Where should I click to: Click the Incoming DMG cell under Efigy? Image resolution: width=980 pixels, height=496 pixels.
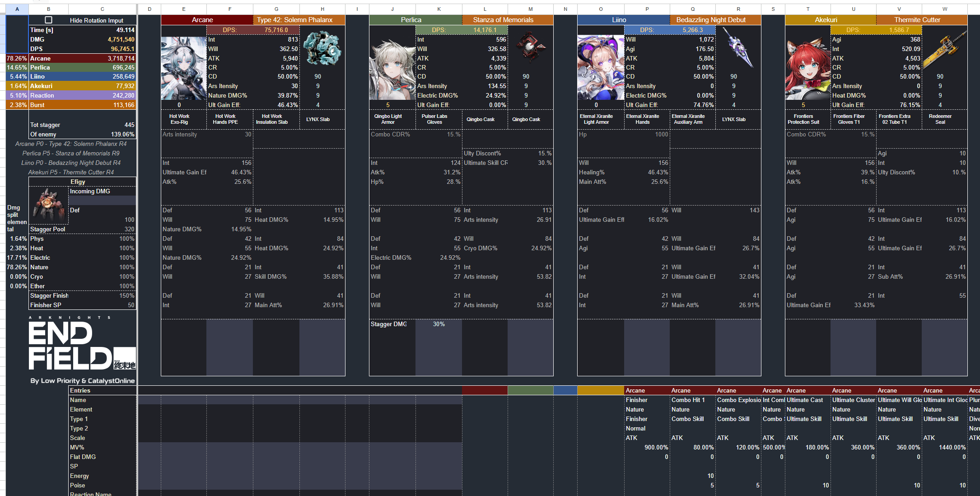102,191
